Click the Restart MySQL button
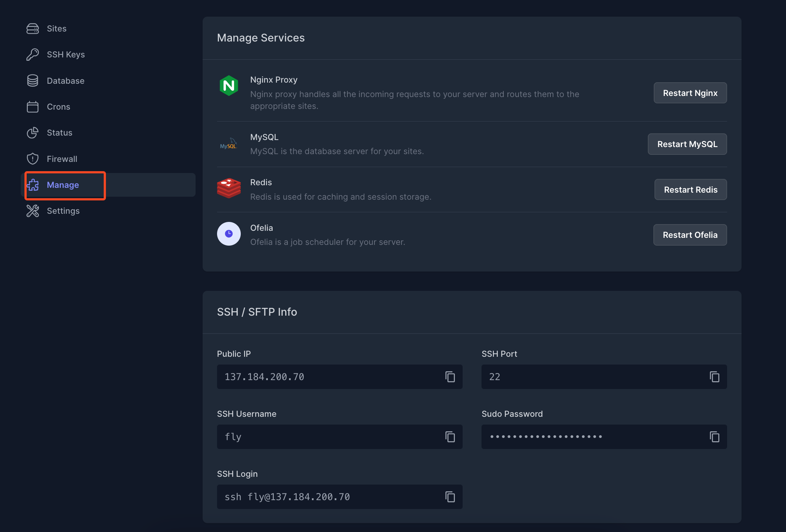This screenshot has width=786, height=532. point(687,144)
